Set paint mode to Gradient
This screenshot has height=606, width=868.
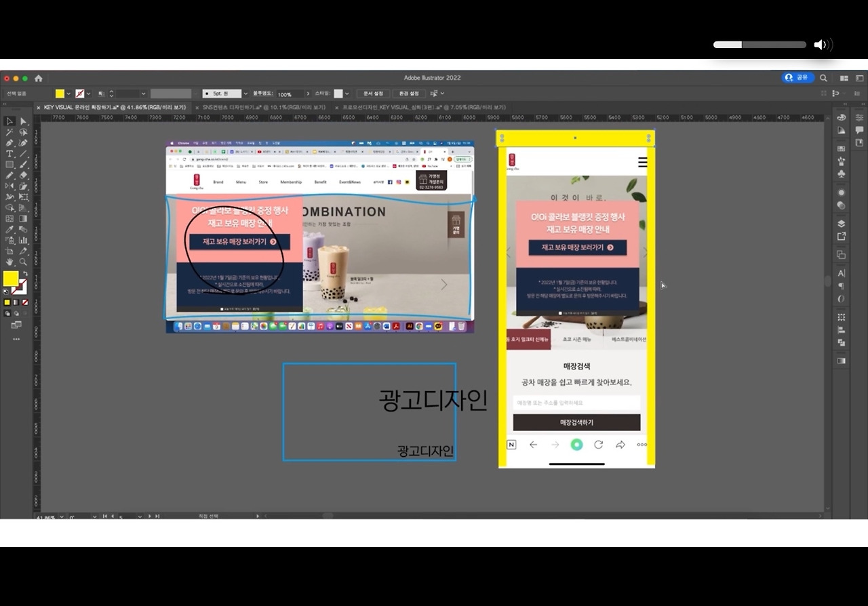[x=16, y=302]
